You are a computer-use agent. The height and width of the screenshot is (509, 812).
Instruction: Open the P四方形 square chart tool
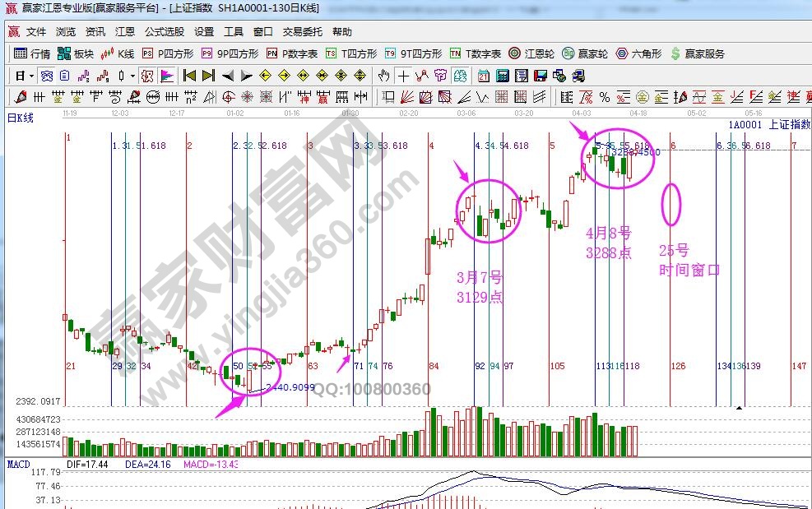[168, 53]
